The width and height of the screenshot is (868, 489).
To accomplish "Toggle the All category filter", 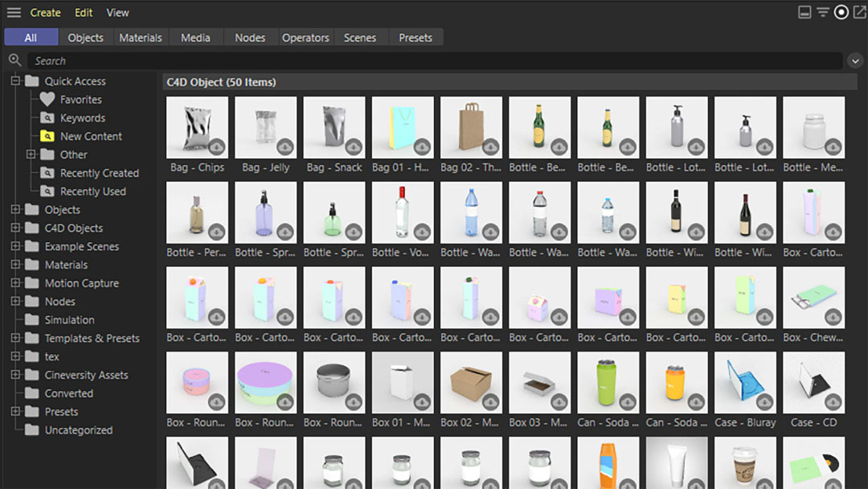I will click(x=31, y=37).
